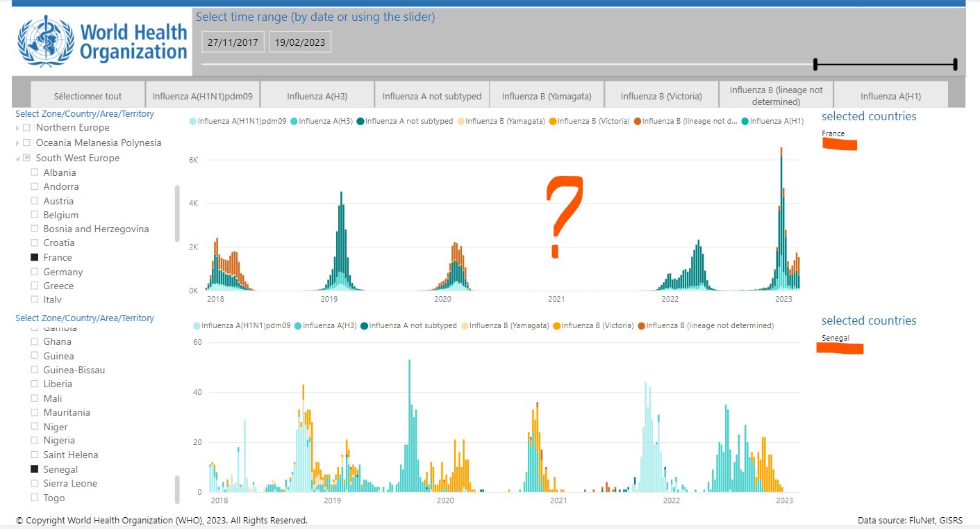The width and height of the screenshot is (980, 529).
Task: Click Influenza B (Victoria) legend dot in top chart
Action: [553, 121]
